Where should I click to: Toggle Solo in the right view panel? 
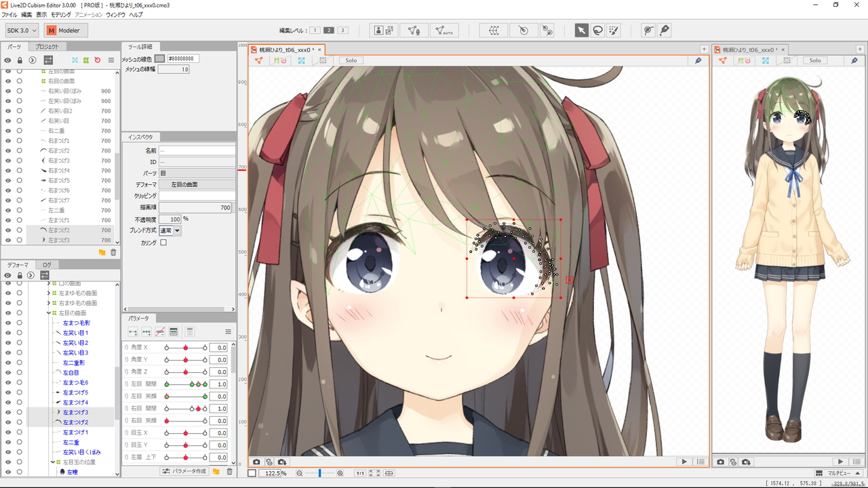[815, 60]
